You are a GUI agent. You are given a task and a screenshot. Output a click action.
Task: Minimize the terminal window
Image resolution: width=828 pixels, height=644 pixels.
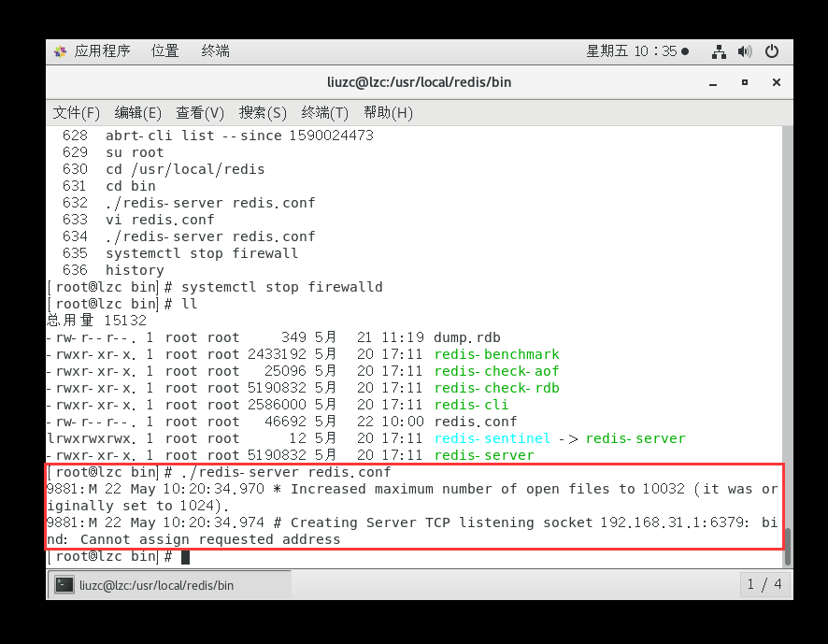click(713, 83)
